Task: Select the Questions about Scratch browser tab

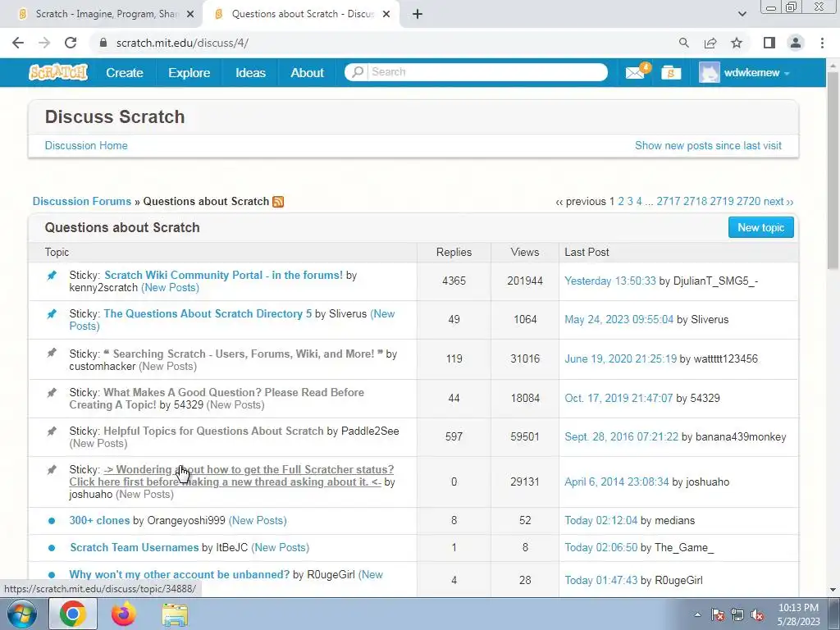Action: point(303,14)
